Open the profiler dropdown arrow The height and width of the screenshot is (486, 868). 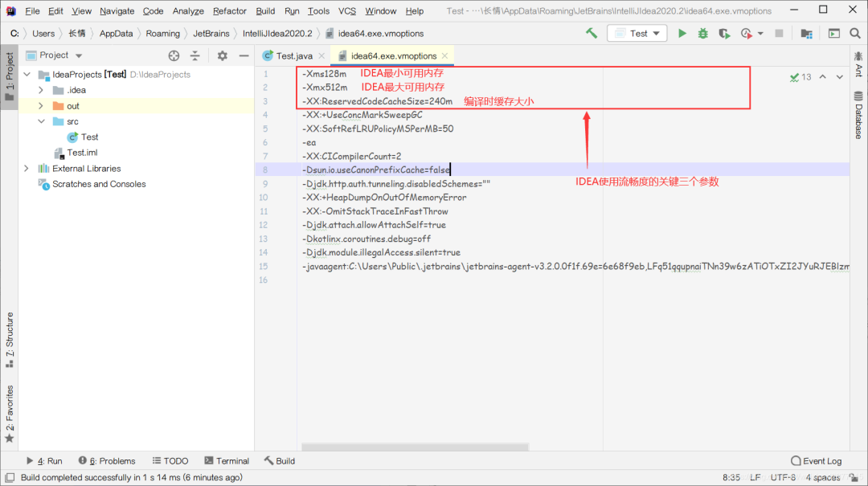pyautogui.click(x=760, y=34)
